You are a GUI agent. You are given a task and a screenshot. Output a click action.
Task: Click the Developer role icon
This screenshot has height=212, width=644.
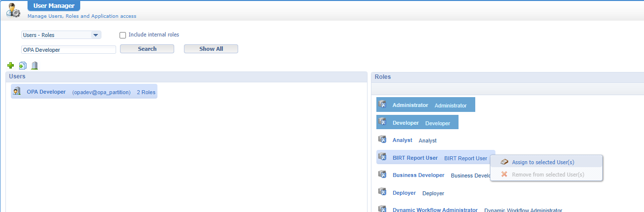pyautogui.click(x=382, y=122)
